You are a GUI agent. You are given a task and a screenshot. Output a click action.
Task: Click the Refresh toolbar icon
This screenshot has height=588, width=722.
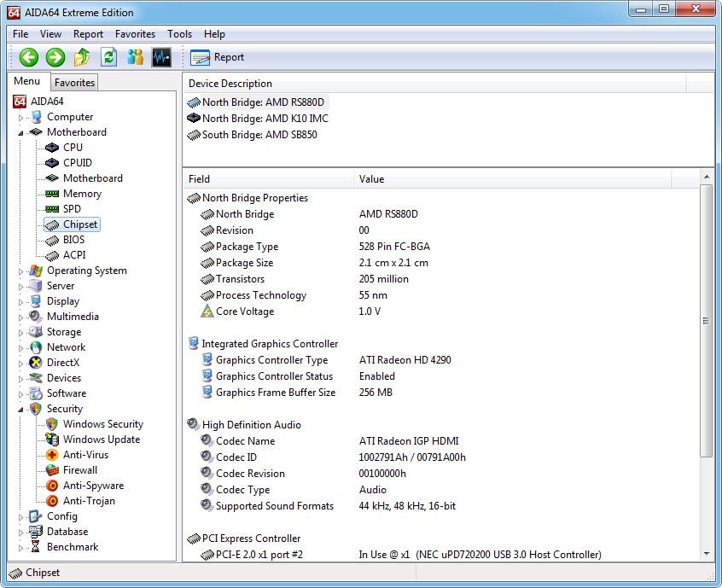[108, 57]
